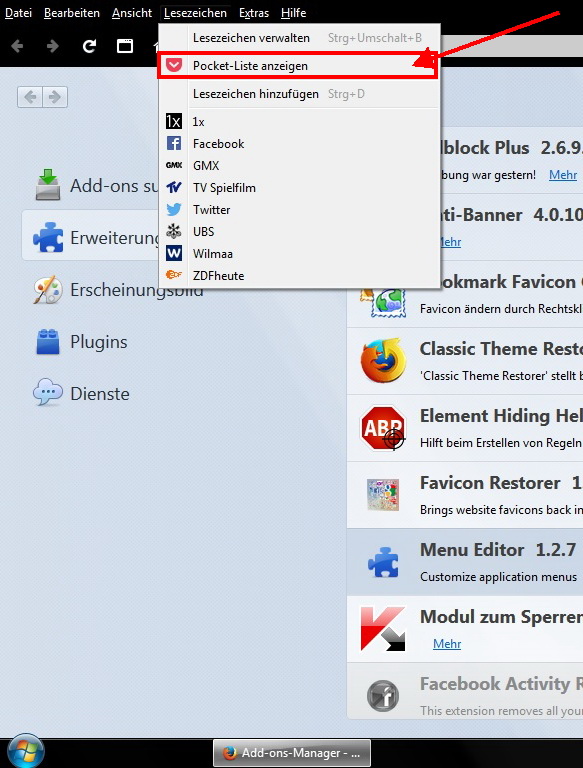This screenshot has width=583, height=768.
Task: Open the Extras menu
Action: coord(254,13)
